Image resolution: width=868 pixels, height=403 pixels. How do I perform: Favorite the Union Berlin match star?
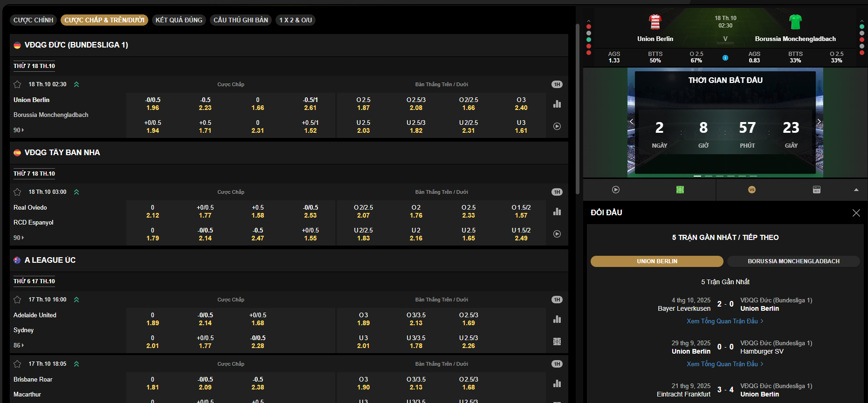click(17, 84)
